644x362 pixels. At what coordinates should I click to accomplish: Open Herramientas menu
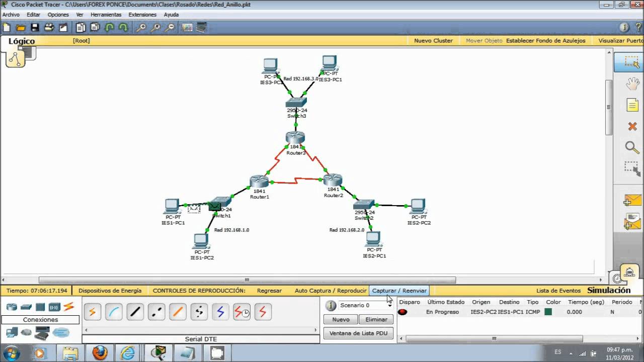coord(106,15)
